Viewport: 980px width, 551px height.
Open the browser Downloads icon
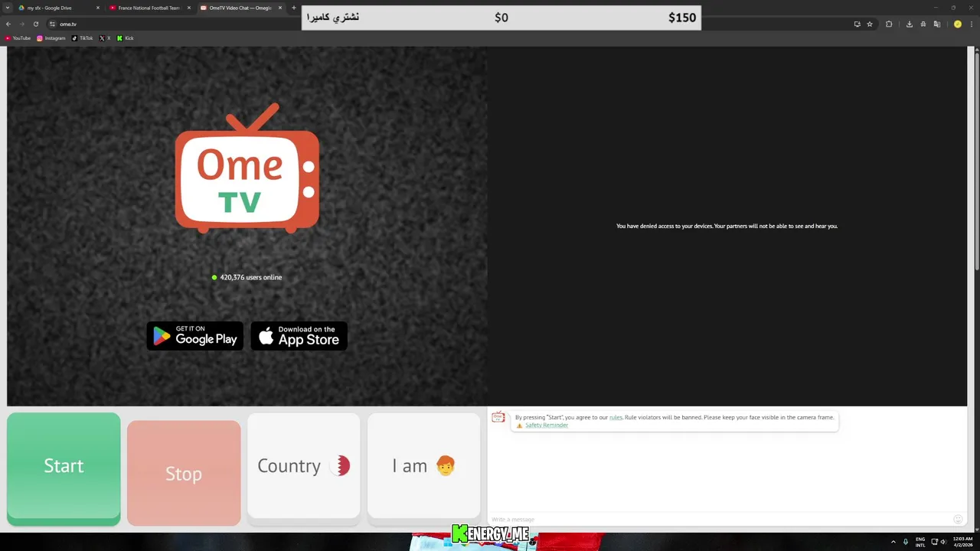coord(910,24)
